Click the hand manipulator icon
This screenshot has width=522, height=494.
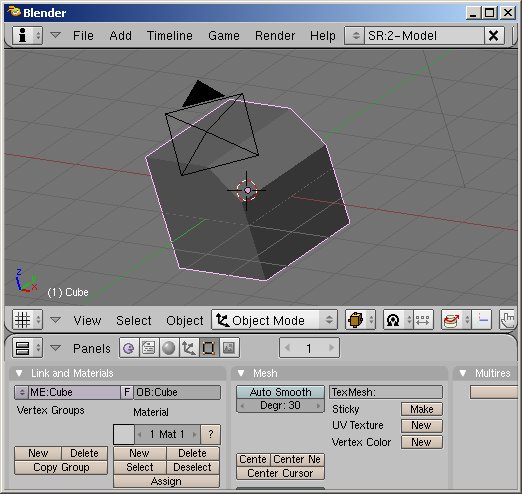pos(507,320)
